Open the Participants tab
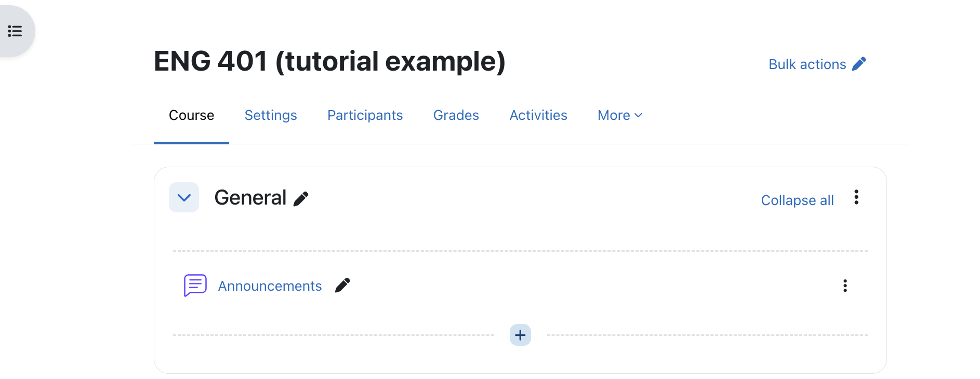980x379 pixels. (365, 115)
